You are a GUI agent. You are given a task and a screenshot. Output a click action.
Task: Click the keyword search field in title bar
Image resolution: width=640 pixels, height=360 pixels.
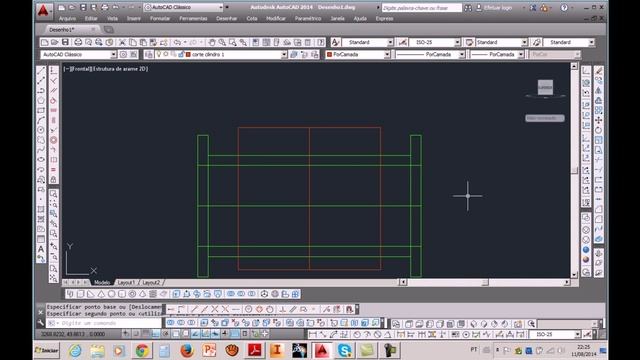tap(422, 8)
